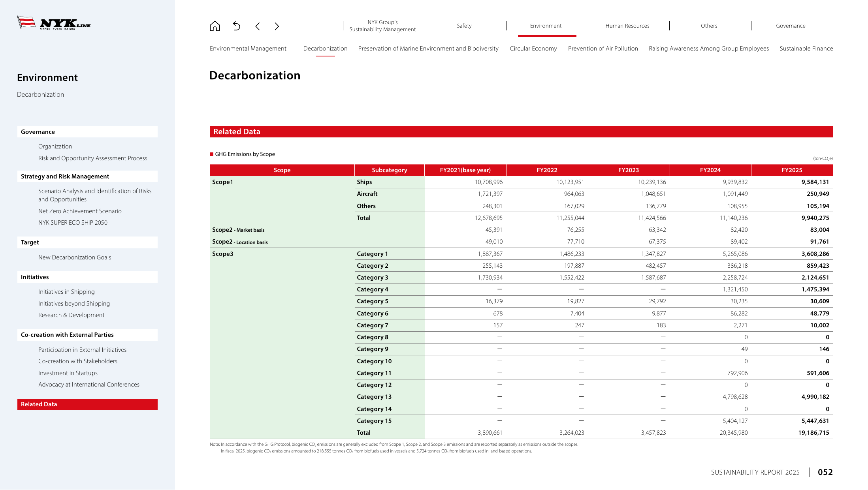Click the FY2021(base year) column header
The image size is (868, 490).
[x=465, y=170]
